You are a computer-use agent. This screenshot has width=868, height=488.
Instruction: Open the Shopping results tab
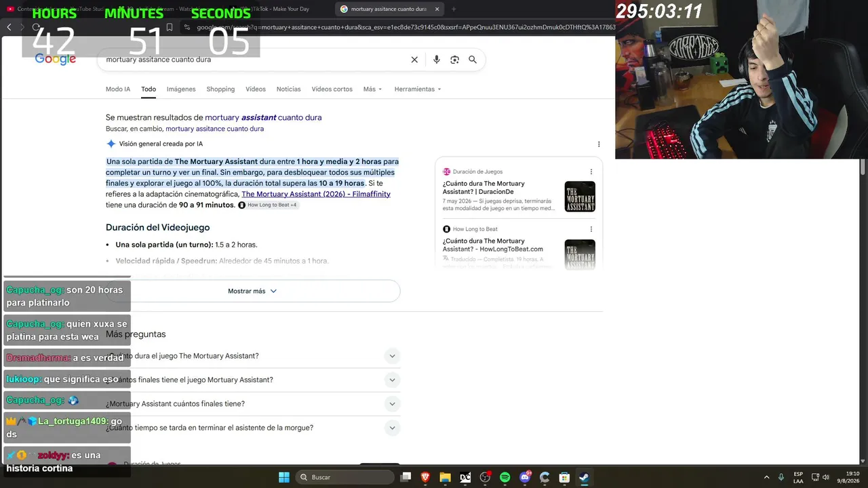pyautogui.click(x=220, y=89)
